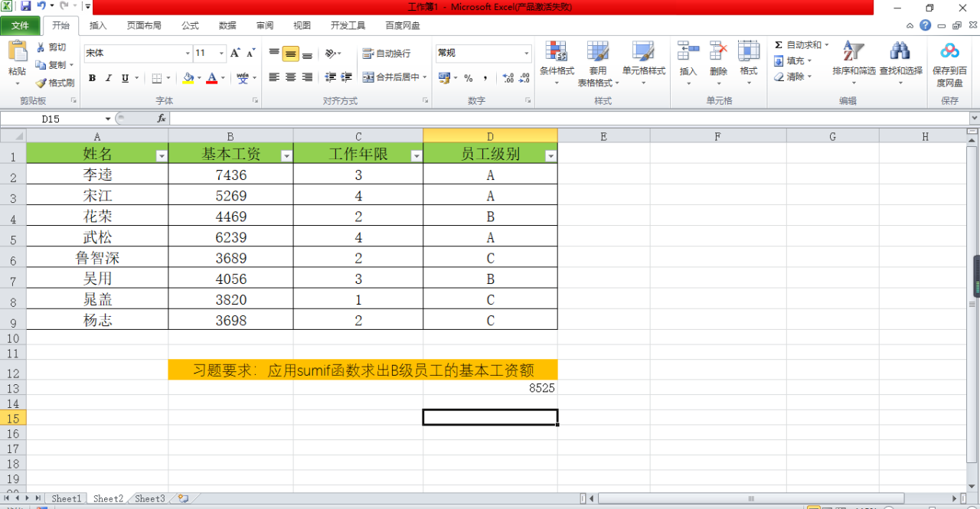Click the red font color A
This screenshot has height=509, width=980.
pyautogui.click(x=212, y=78)
